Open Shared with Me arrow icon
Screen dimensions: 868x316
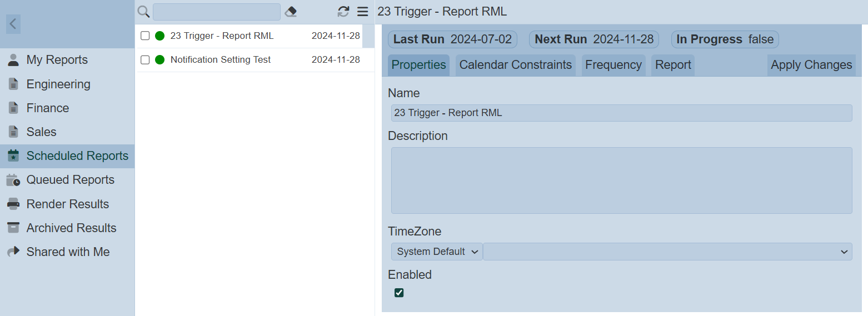click(x=13, y=252)
